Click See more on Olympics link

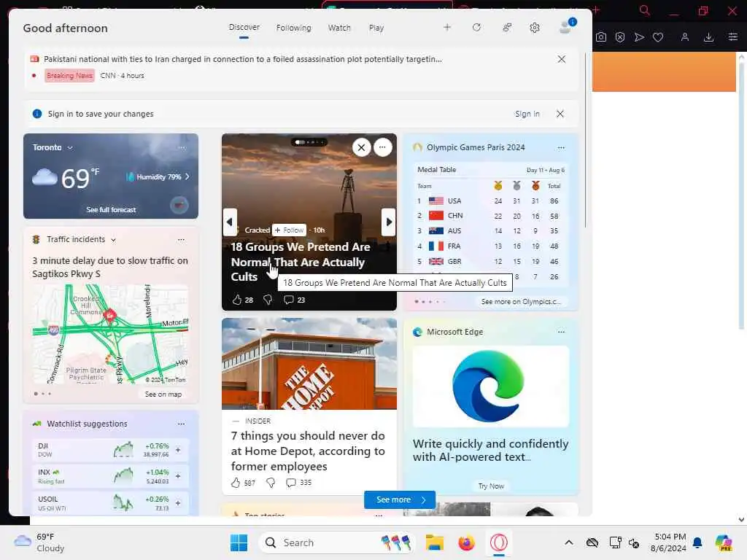[x=521, y=301]
